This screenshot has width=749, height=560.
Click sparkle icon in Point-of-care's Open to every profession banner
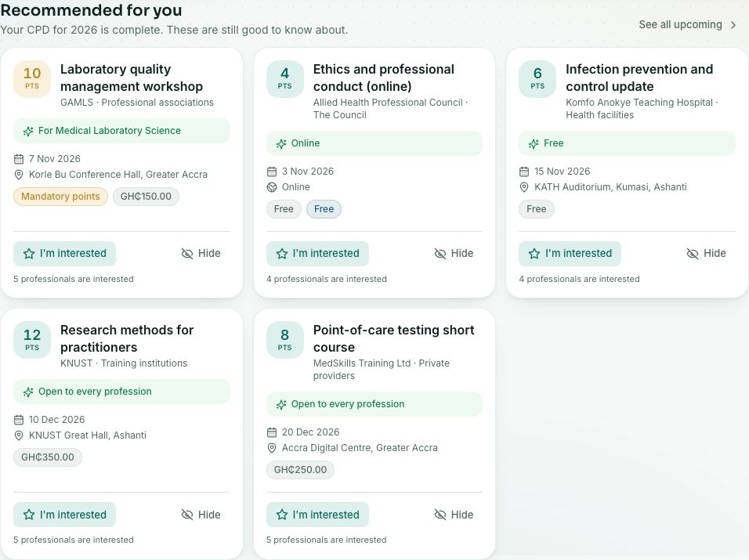coord(281,404)
